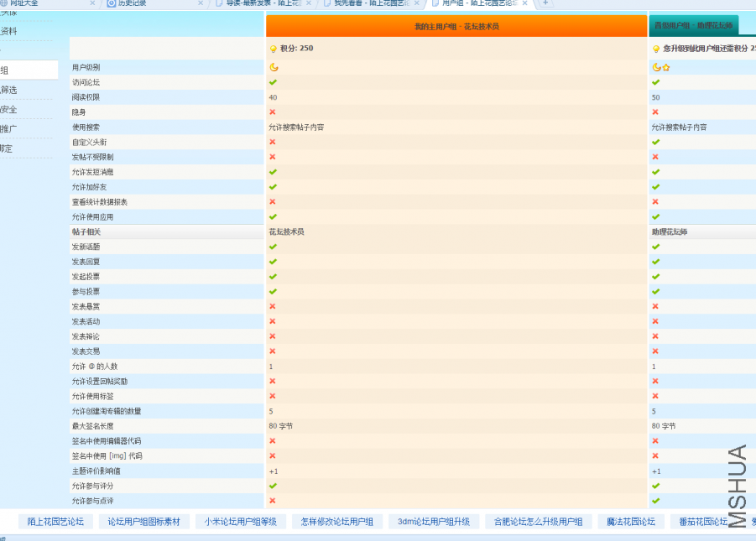
Task: Open the 资料 item in left sidebar
Action: coord(8,31)
